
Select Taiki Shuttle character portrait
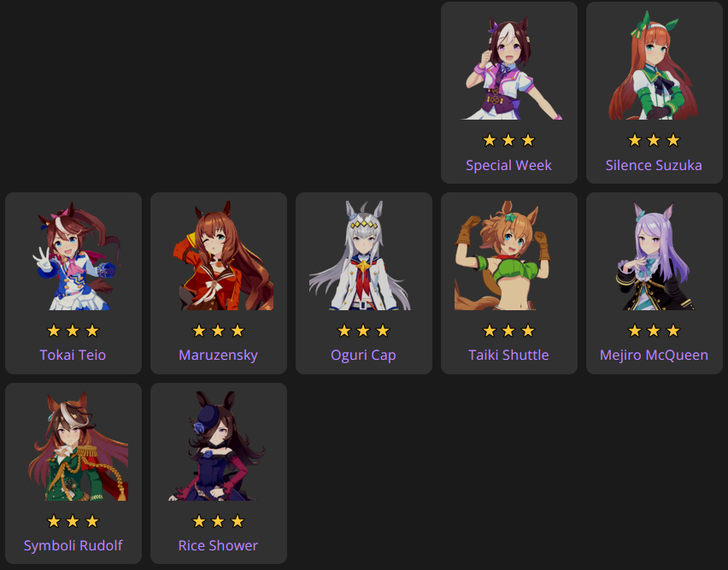[x=509, y=256]
